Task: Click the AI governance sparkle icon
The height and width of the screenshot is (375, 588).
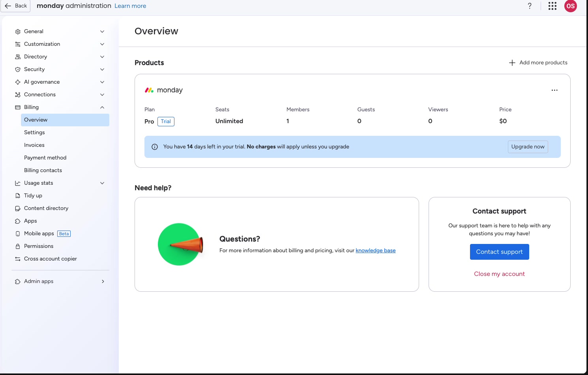Action: point(18,82)
